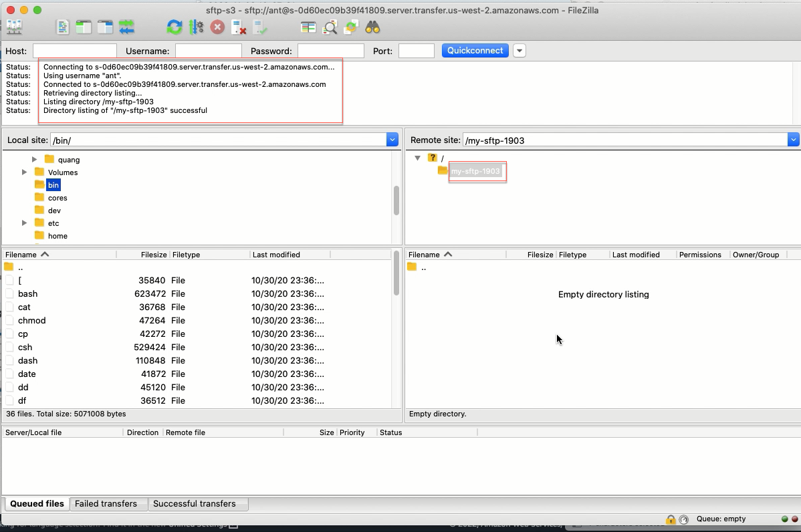Click local file list scrollbar thumb
Screen dimensions: 801x532
pos(396,273)
